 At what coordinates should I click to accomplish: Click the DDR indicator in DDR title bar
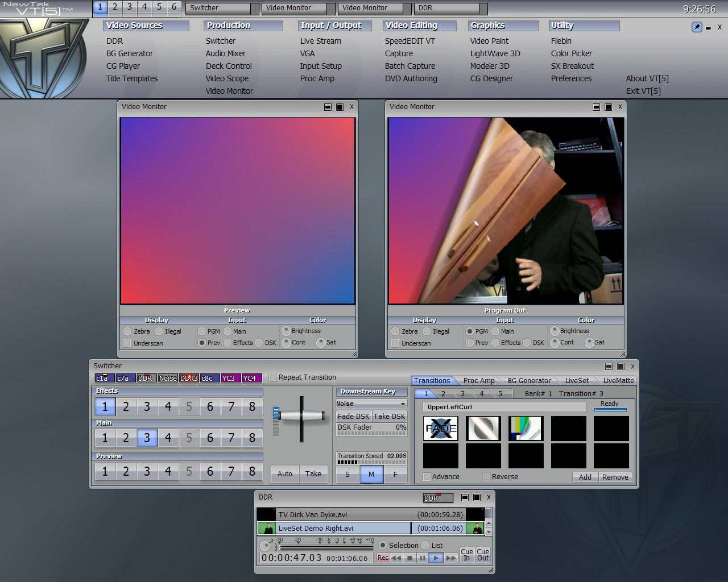pyautogui.click(x=438, y=498)
